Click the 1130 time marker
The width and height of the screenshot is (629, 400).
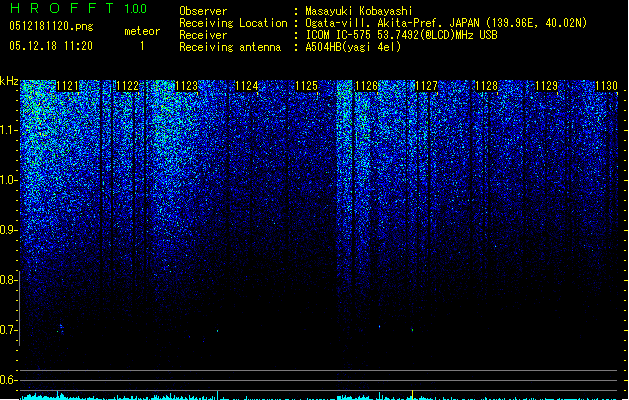coord(606,86)
